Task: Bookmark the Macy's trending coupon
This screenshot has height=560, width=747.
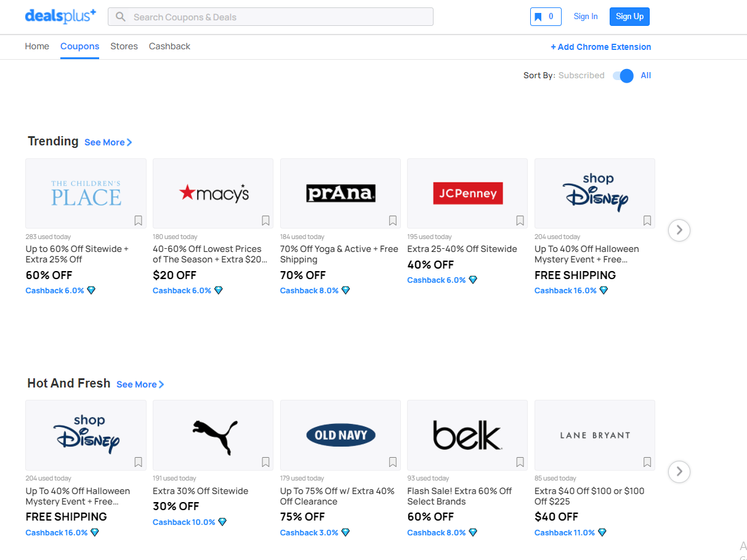Action: coord(265,221)
